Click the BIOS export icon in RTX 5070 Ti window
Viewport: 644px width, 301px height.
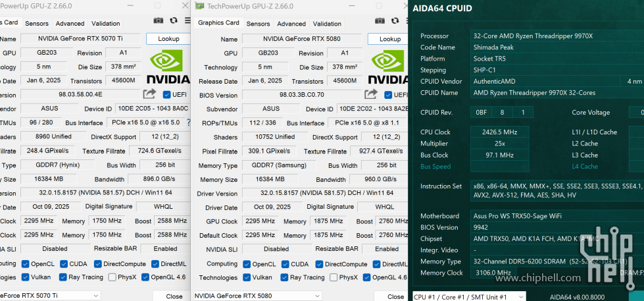tap(149, 95)
